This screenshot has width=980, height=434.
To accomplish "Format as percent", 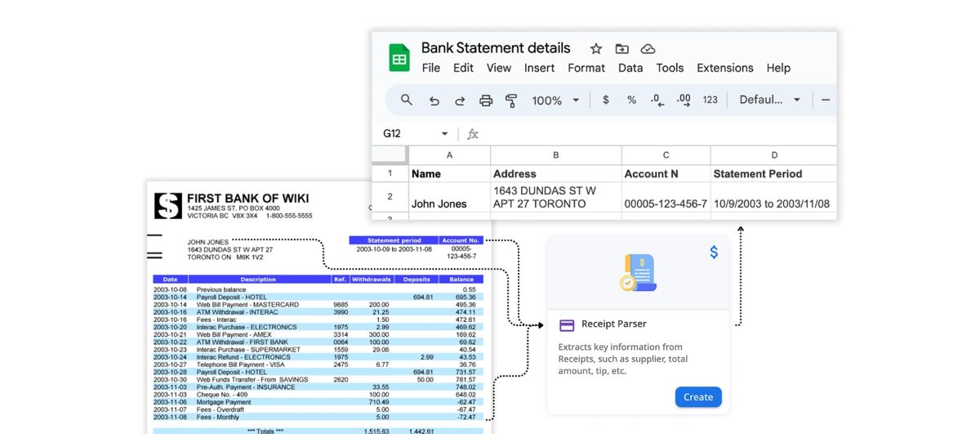I will pyautogui.click(x=631, y=100).
